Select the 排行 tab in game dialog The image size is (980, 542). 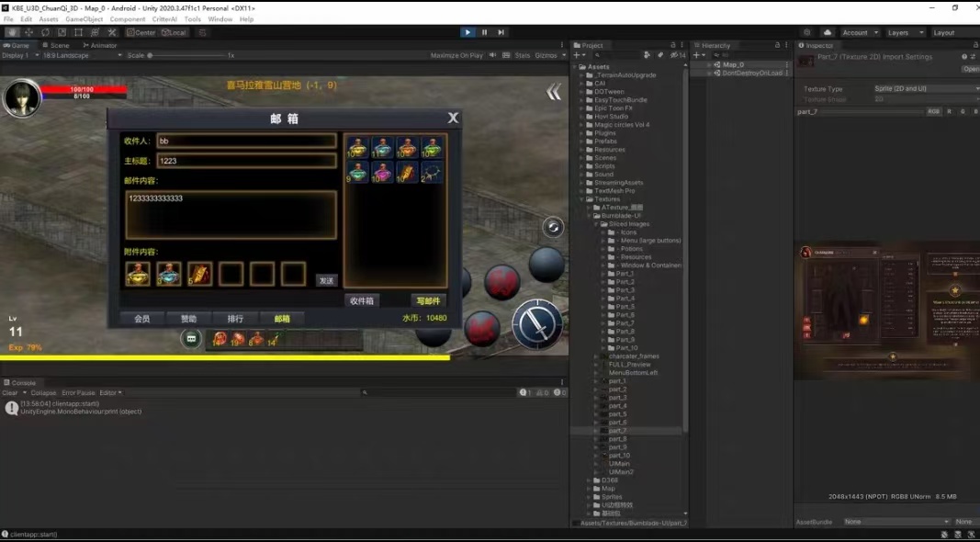click(x=235, y=319)
